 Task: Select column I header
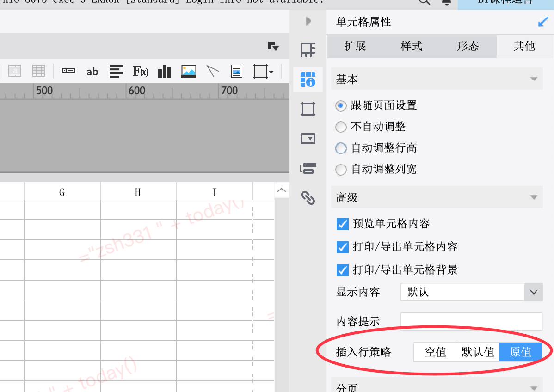pos(215,192)
